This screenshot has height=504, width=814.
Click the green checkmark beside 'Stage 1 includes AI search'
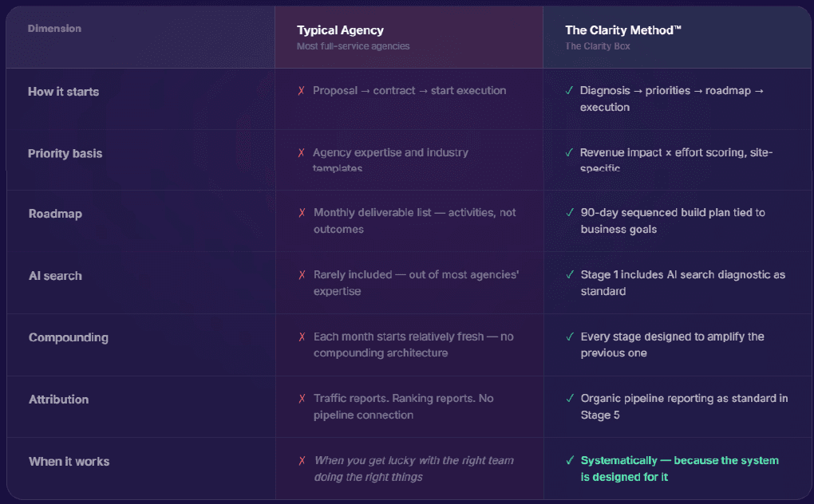tap(570, 275)
